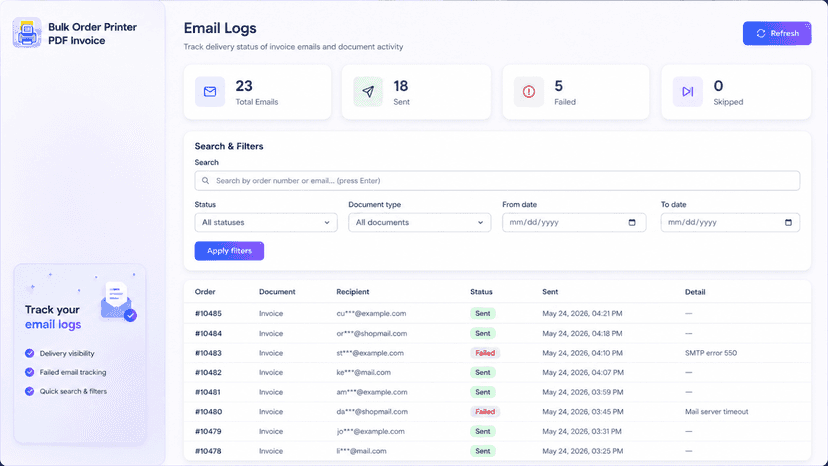Refresh the email logs
Screen dimensions: 828x466
coord(777,33)
